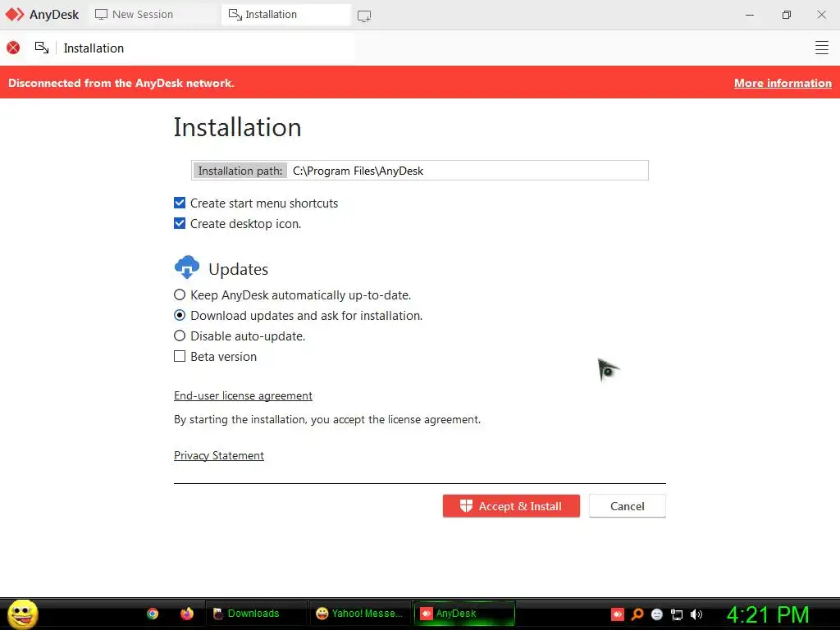This screenshot has height=630, width=840.
Task: Open the More information link
Action: [783, 83]
